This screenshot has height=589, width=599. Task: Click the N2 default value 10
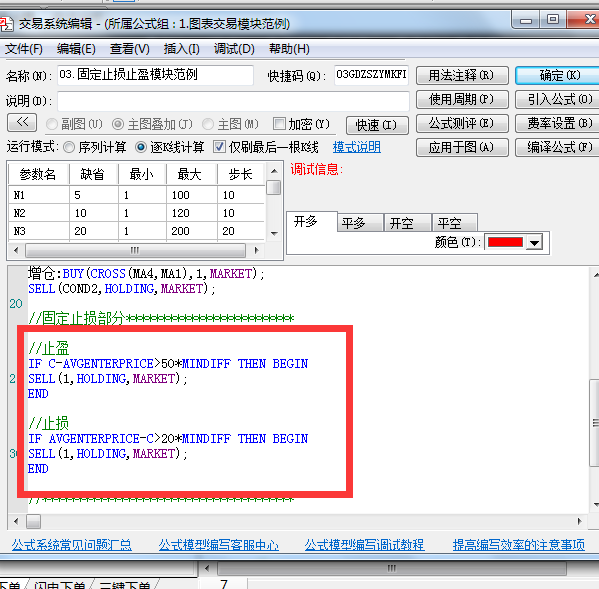coord(94,213)
